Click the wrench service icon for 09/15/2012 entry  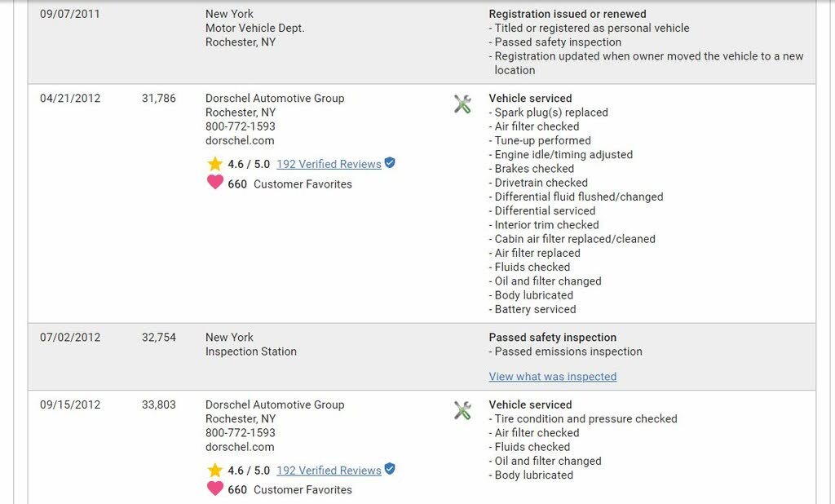click(462, 410)
